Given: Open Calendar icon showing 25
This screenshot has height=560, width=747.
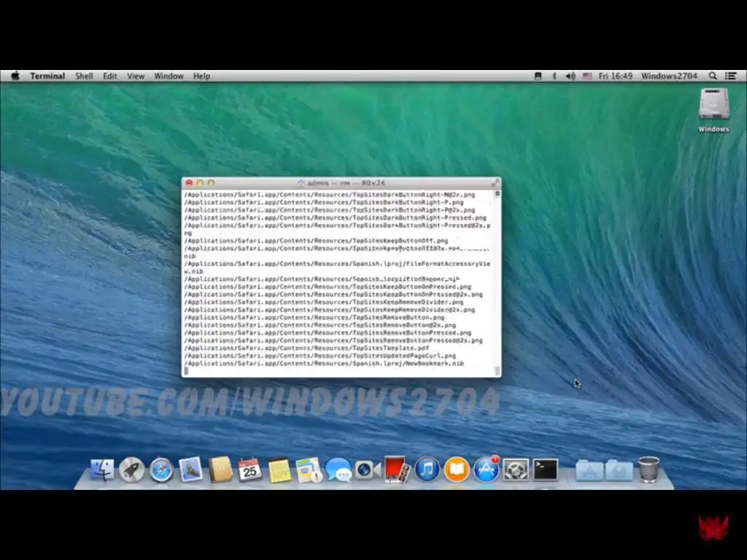Looking at the screenshot, I should 249,470.
